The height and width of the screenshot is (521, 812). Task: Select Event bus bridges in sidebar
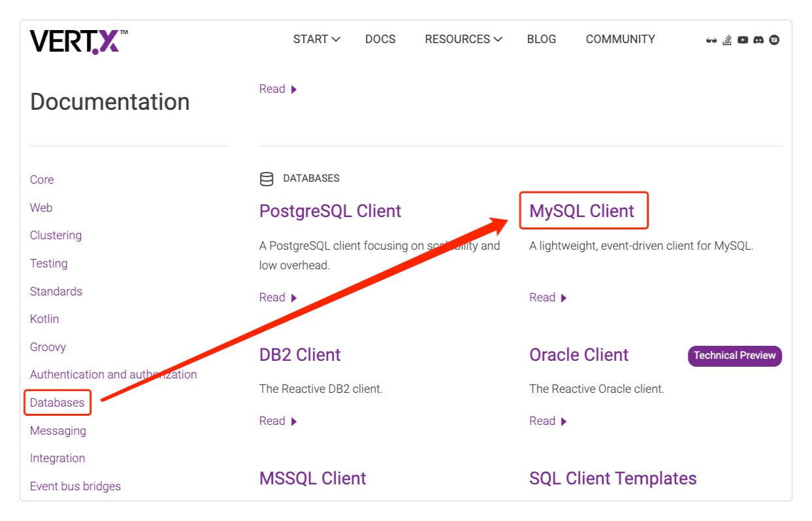75,486
